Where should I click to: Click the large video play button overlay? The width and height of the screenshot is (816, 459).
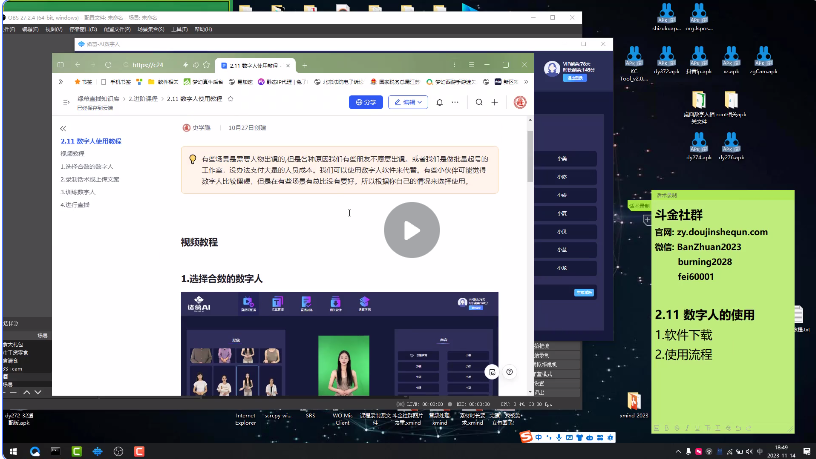(412, 230)
